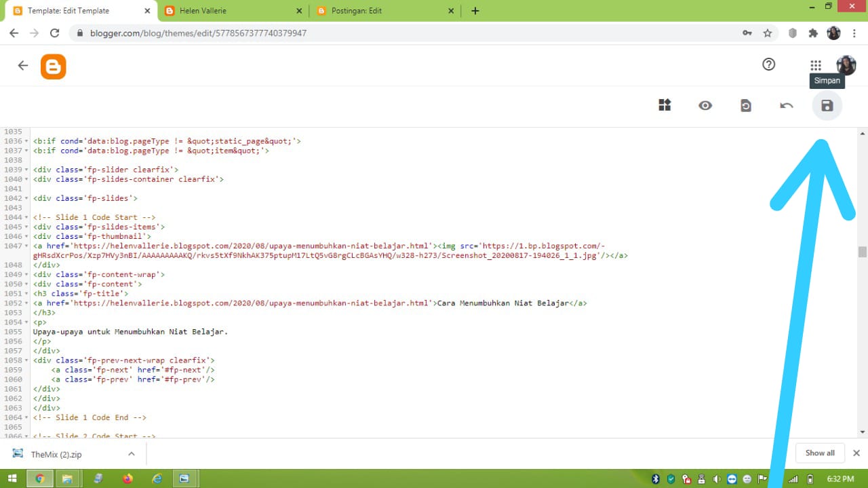Click the Windows Start button
The image size is (868, 488).
(x=12, y=478)
